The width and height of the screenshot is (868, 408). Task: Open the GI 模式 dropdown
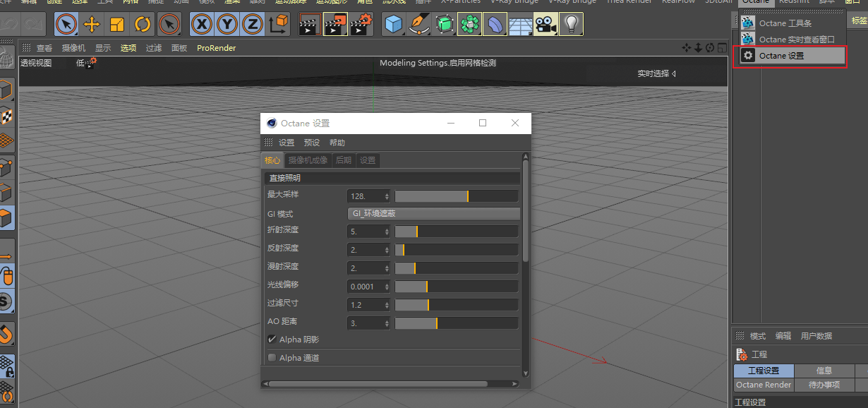(x=433, y=213)
